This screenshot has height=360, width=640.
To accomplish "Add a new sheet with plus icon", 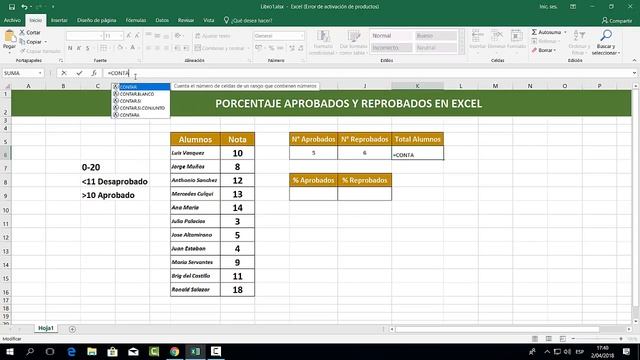I will (x=72, y=329).
